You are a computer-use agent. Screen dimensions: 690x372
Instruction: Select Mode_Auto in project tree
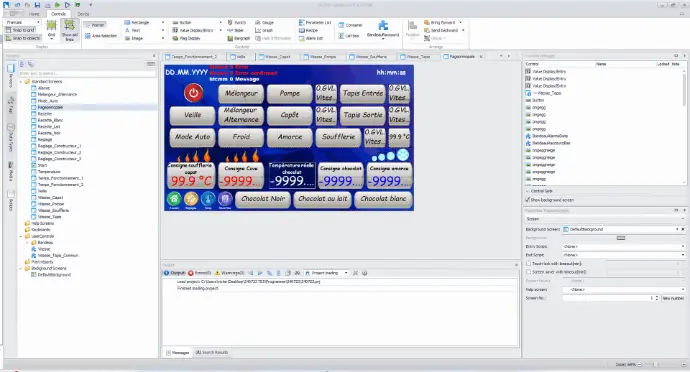coord(48,101)
